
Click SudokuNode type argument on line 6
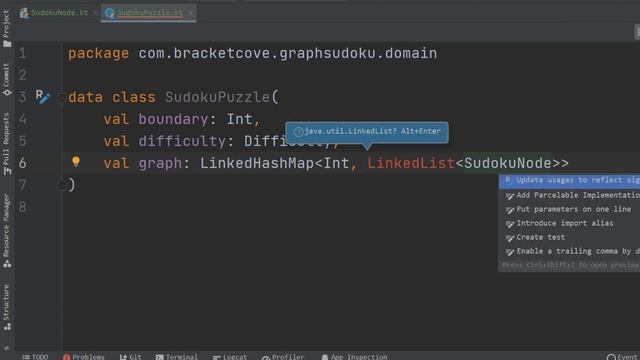click(x=508, y=163)
